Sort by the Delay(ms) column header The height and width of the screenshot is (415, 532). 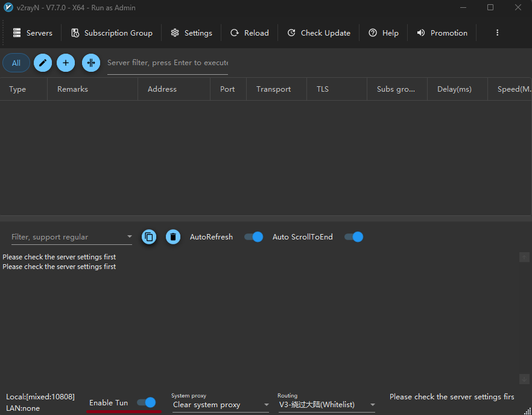coord(454,89)
